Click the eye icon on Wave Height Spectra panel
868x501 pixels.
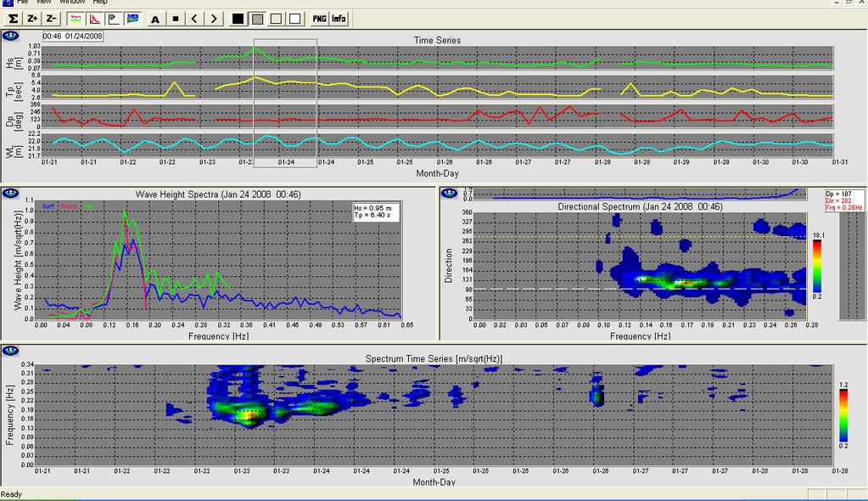(x=10, y=194)
